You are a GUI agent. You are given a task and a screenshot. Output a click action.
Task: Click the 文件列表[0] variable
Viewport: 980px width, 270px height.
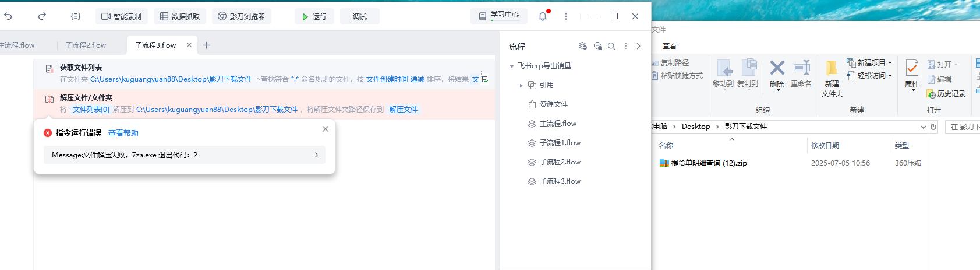(91, 110)
